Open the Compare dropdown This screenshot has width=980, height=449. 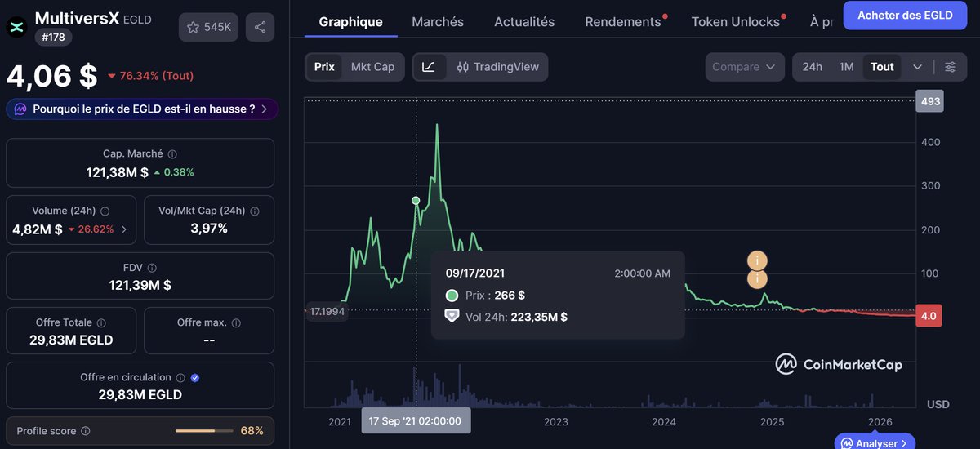pyautogui.click(x=743, y=67)
